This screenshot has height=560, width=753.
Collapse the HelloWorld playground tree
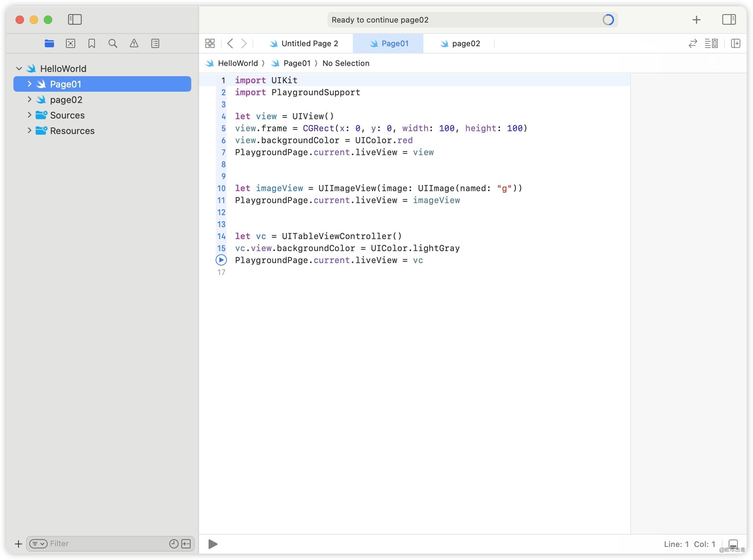pyautogui.click(x=19, y=68)
